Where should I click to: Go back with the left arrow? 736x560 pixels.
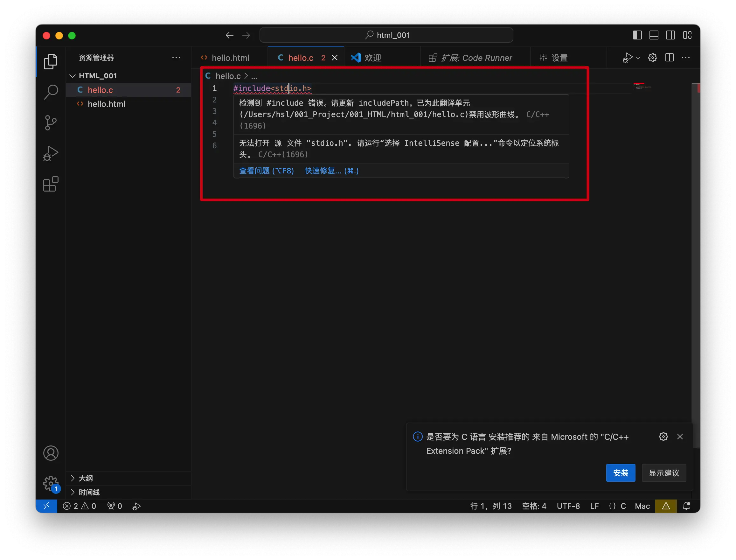[x=229, y=35]
